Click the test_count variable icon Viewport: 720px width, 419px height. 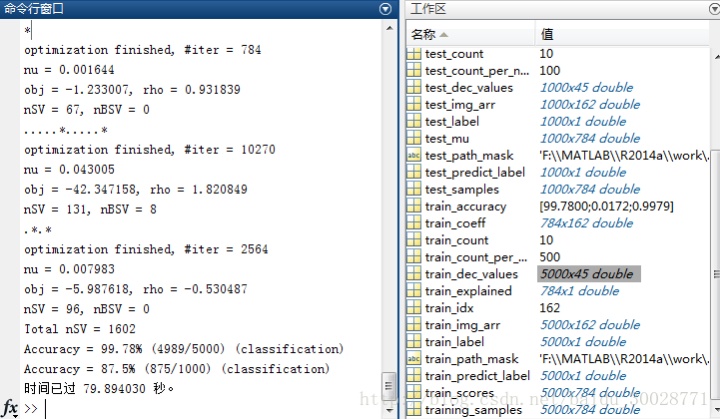(413, 54)
